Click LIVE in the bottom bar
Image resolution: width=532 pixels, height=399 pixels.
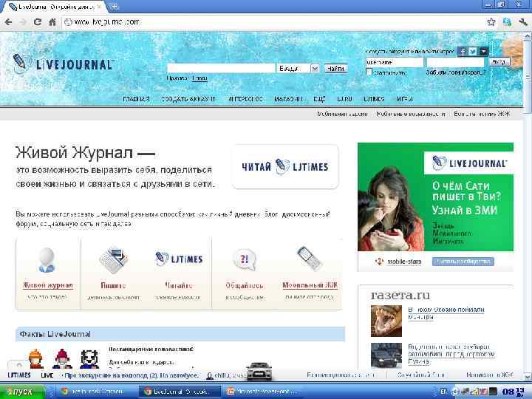tap(47, 375)
